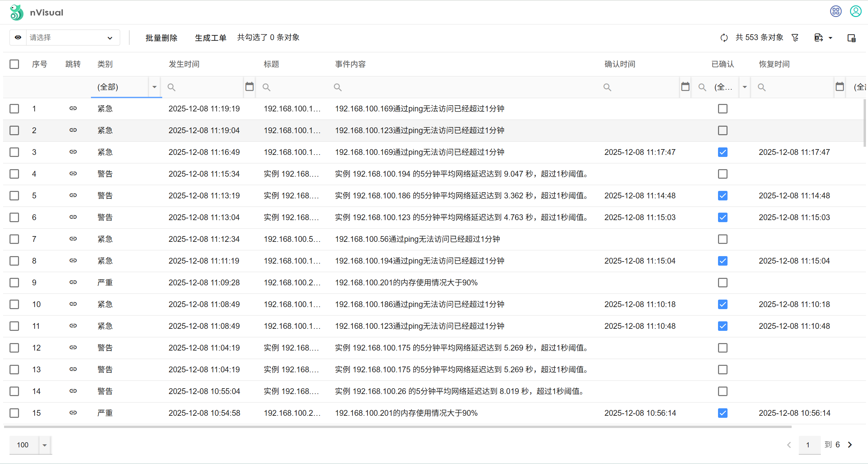Screen dimensions: 868x464
Task: Open calendar picker for 发生时间 filter
Action: [x=249, y=87]
